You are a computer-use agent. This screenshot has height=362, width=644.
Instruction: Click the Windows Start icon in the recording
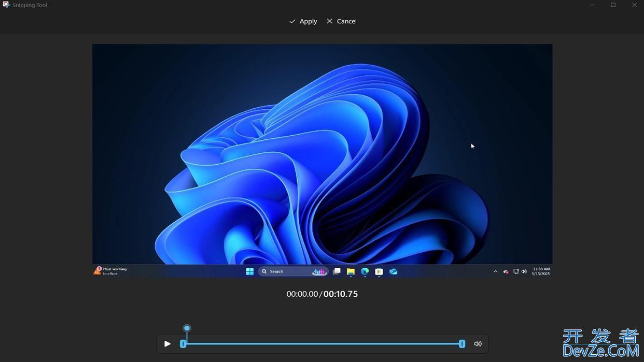(x=250, y=271)
